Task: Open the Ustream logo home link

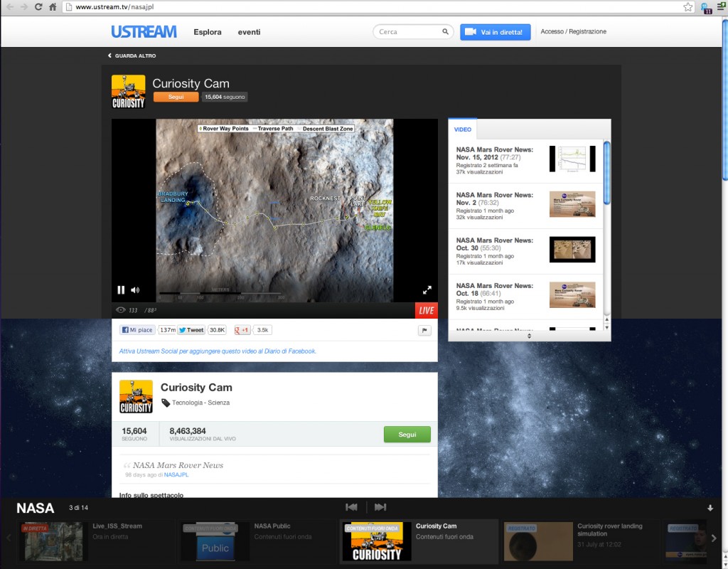Action: click(x=144, y=31)
